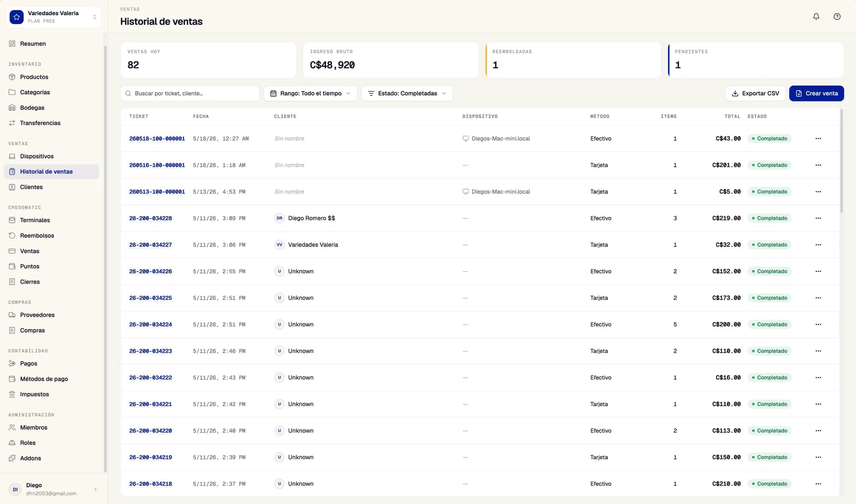The height and width of the screenshot is (504, 856).
Task: Open Transferencias in the sidebar
Action: (51, 123)
